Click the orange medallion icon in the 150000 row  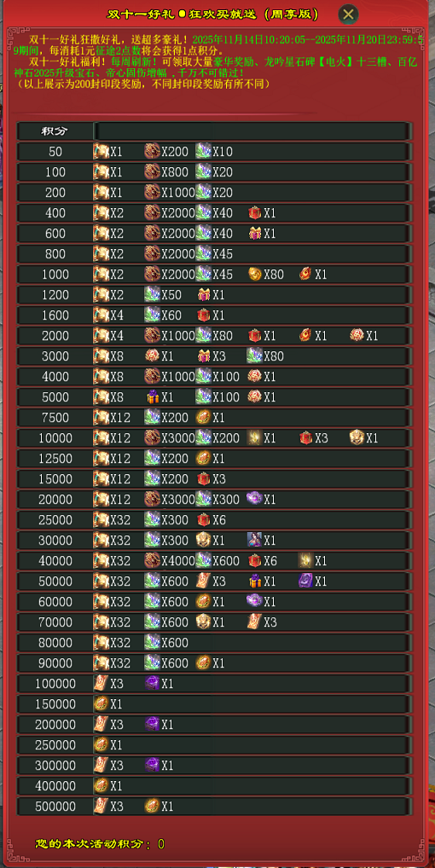pos(101,704)
